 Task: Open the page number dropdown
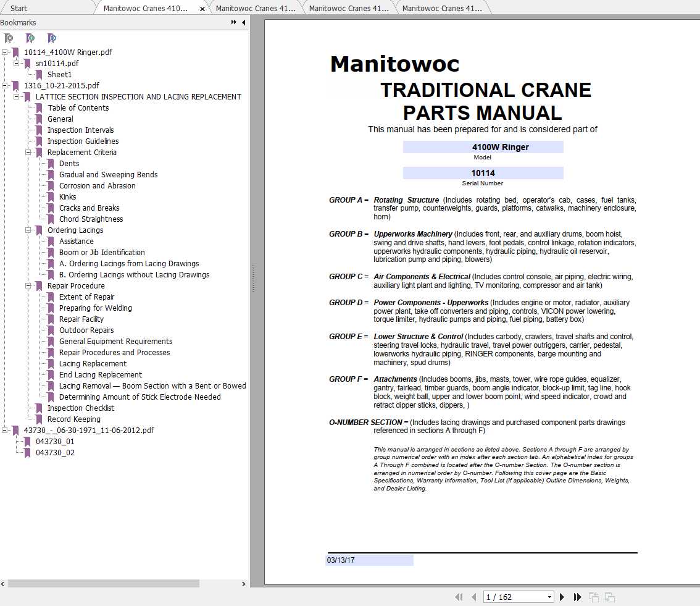pyautogui.click(x=549, y=597)
